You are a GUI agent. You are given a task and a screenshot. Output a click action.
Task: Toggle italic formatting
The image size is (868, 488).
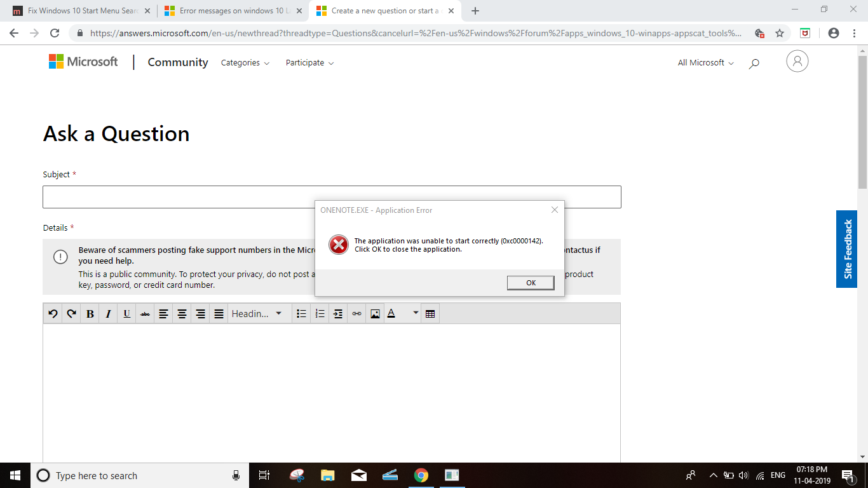tap(108, 313)
